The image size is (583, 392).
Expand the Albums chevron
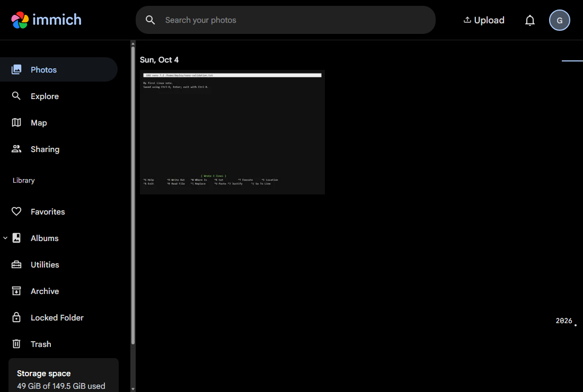[x=5, y=238]
